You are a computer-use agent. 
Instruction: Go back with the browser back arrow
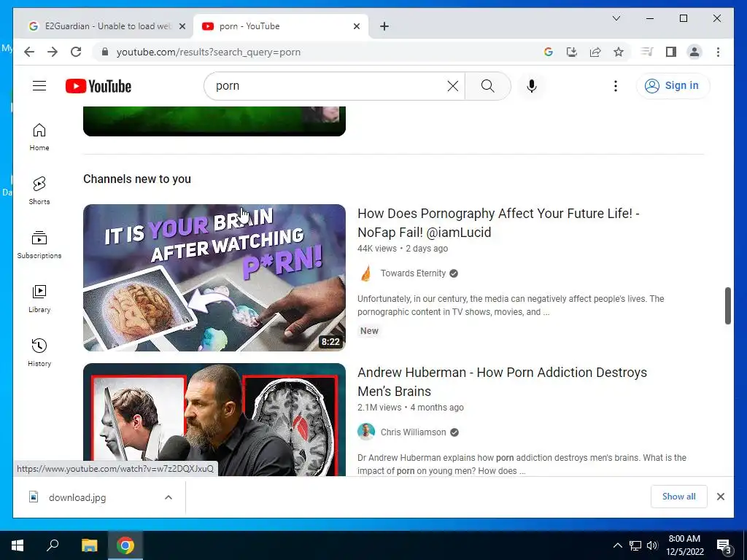[29, 52]
